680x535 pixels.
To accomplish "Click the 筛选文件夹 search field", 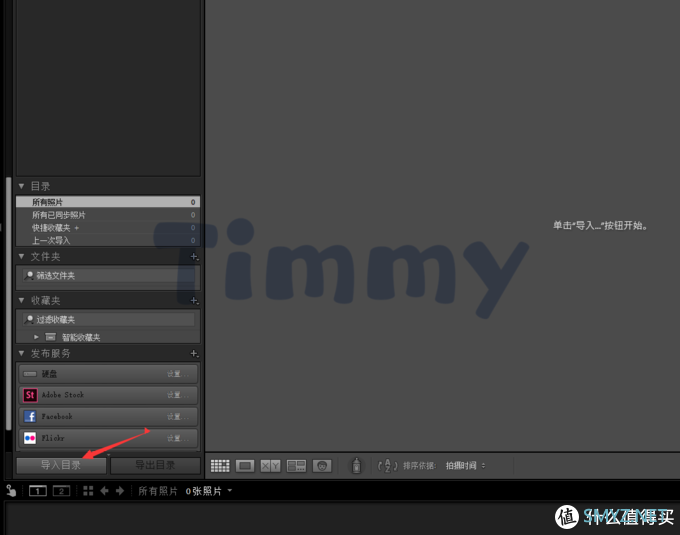I will (108, 276).
